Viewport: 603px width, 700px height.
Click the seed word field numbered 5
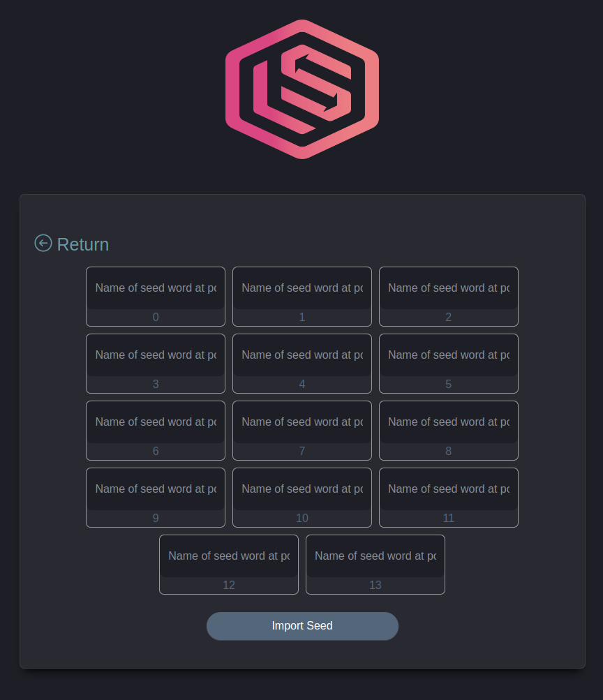449,355
